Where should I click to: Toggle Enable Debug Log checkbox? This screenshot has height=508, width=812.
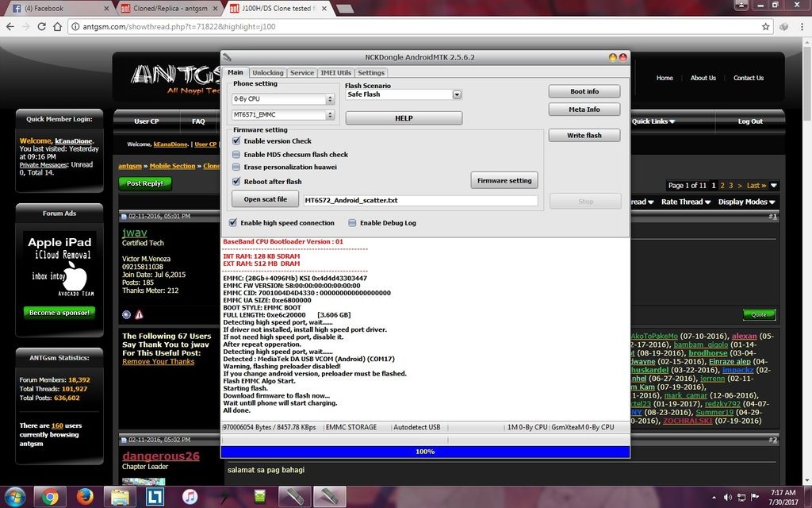pos(352,223)
